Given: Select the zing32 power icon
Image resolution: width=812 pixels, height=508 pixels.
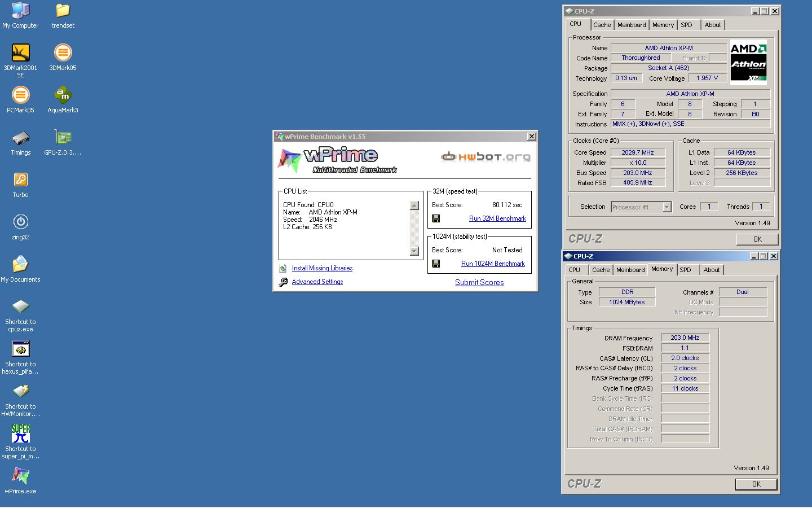Looking at the screenshot, I should 20,222.
